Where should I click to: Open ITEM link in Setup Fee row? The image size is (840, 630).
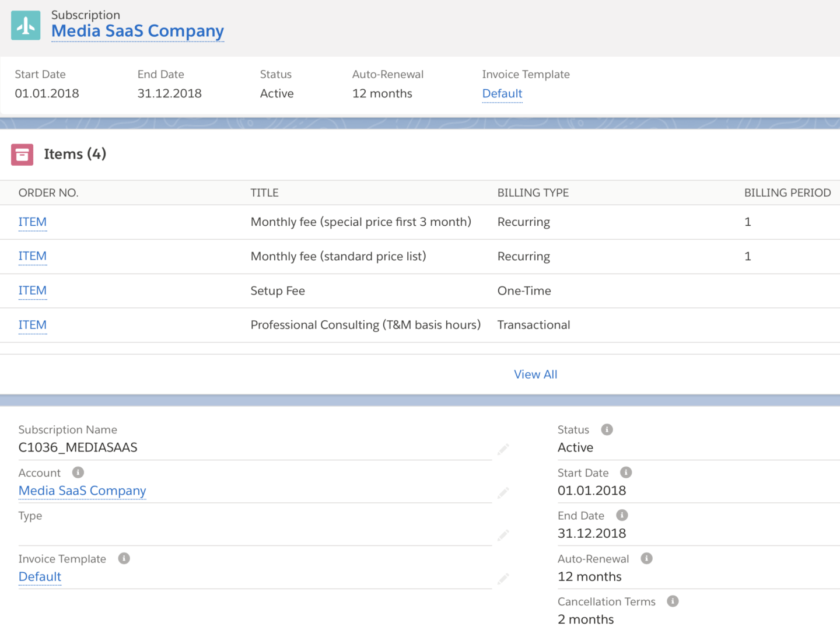click(33, 290)
